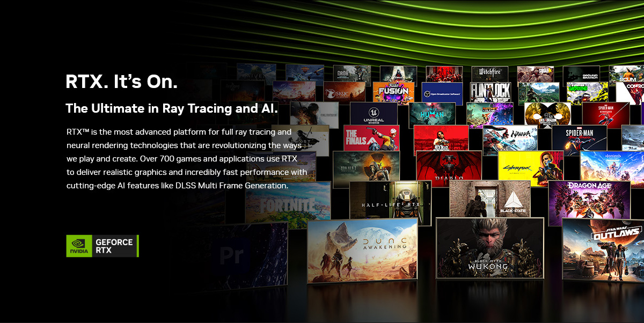Click the Dune Awakening game thumbnail
644x323 pixels.
click(362, 250)
